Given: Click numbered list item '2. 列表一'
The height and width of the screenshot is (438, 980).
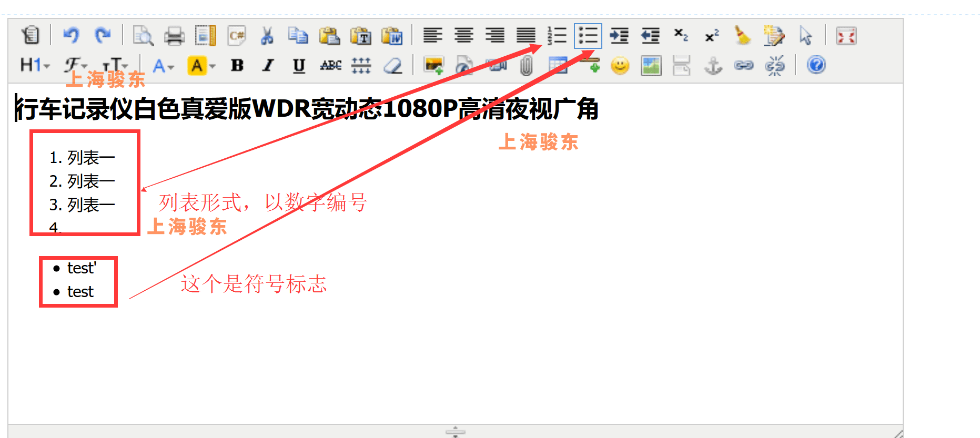Looking at the screenshot, I should pos(82,181).
